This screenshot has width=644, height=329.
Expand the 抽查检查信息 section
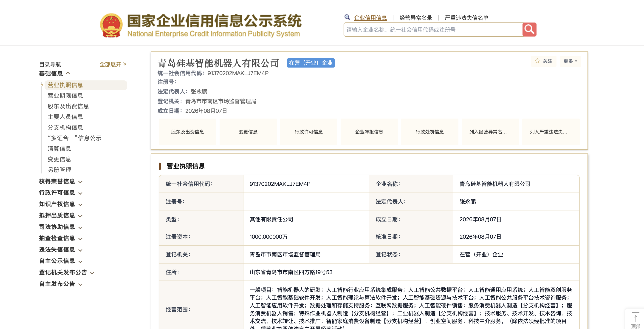(60, 238)
